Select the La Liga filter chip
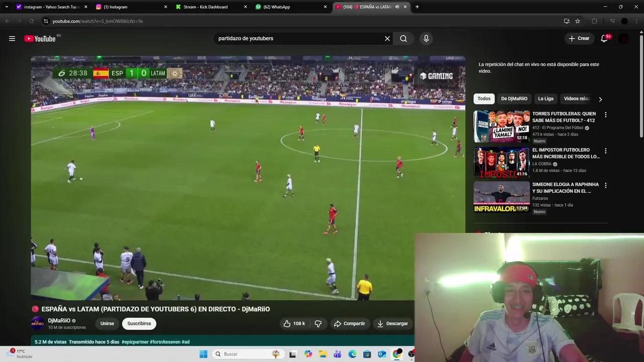Screen dimensions: 644x362 click(x=545, y=99)
